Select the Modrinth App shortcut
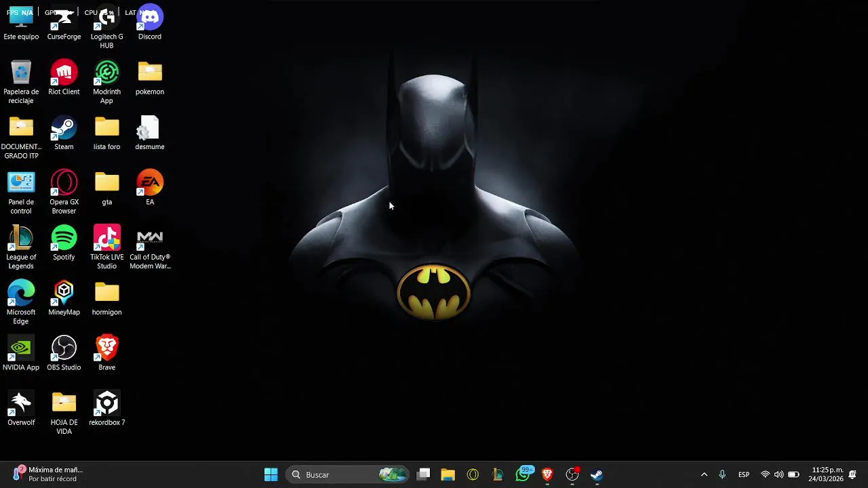This screenshot has height=488, width=868. (106, 82)
